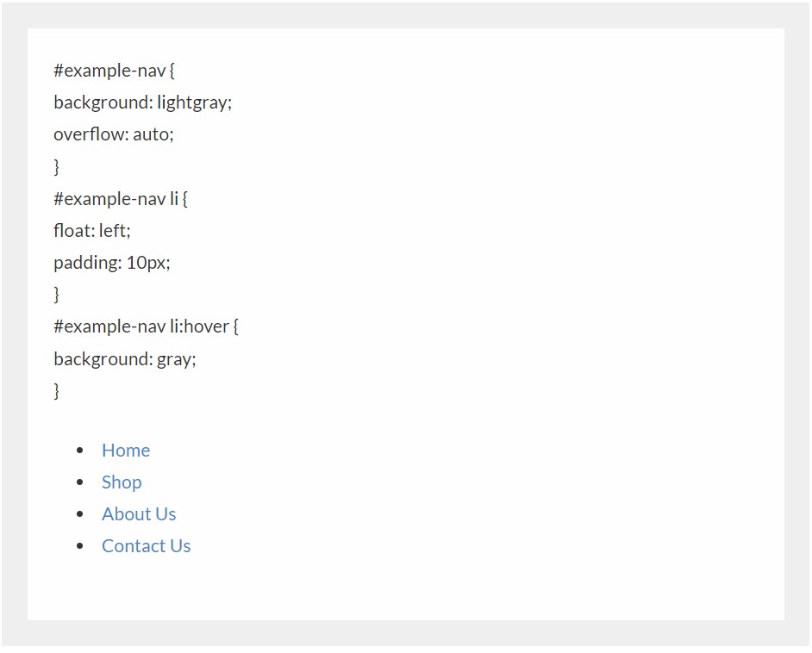The image size is (812, 653).
Task: Go to the Shop link
Action: click(122, 482)
